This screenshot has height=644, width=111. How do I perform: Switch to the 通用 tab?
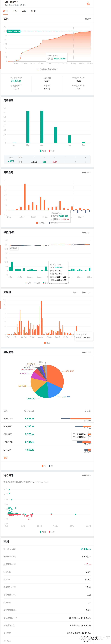(24, 11)
